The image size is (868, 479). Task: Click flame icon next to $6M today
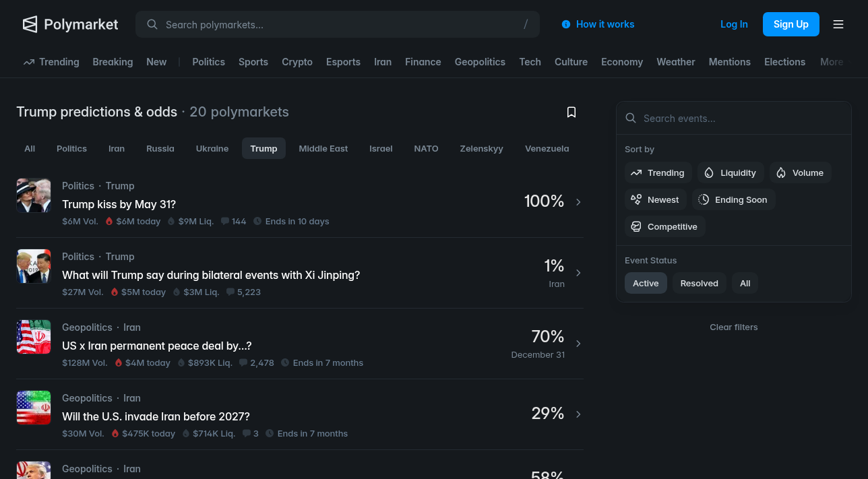(x=109, y=221)
